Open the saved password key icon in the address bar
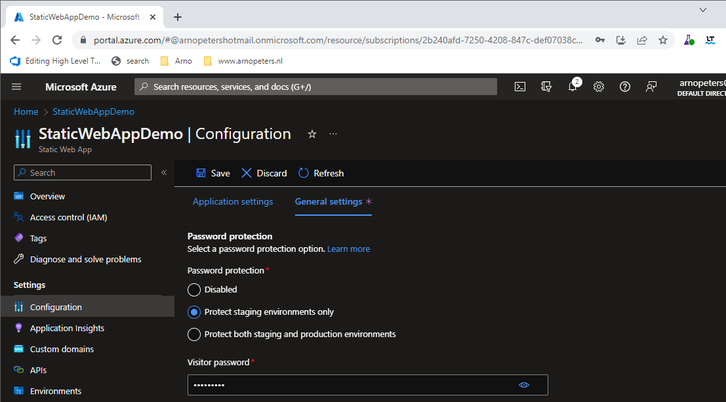 600,40
